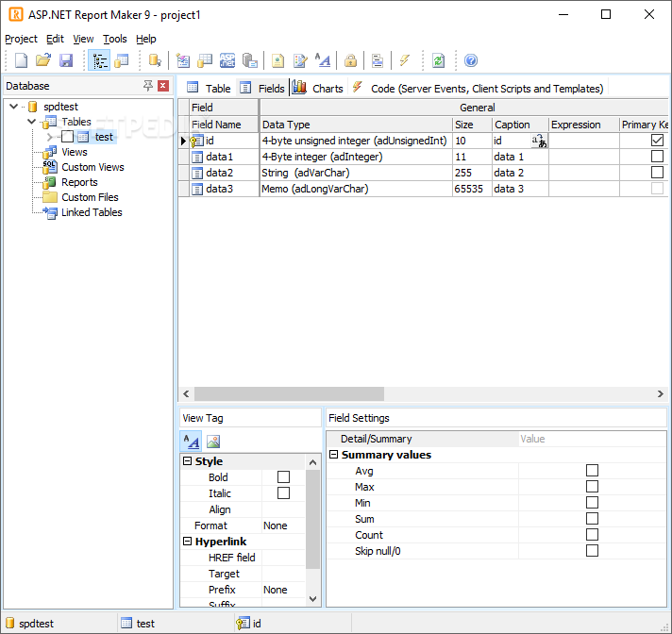Open the Edit menu
The image size is (672, 634).
pos(55,39)
